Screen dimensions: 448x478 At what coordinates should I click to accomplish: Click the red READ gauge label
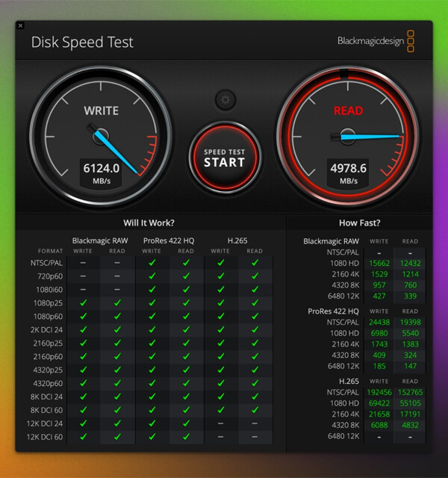tap(348, 111)
